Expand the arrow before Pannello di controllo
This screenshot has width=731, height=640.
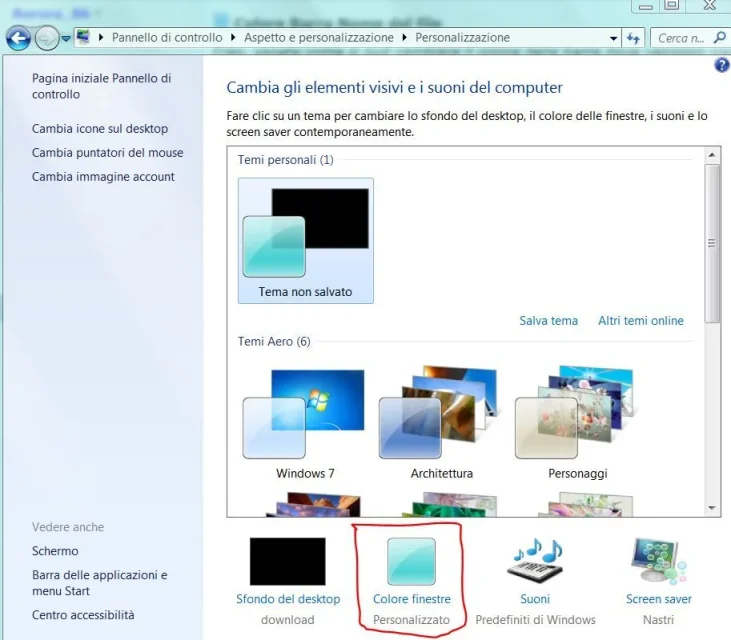101,37
